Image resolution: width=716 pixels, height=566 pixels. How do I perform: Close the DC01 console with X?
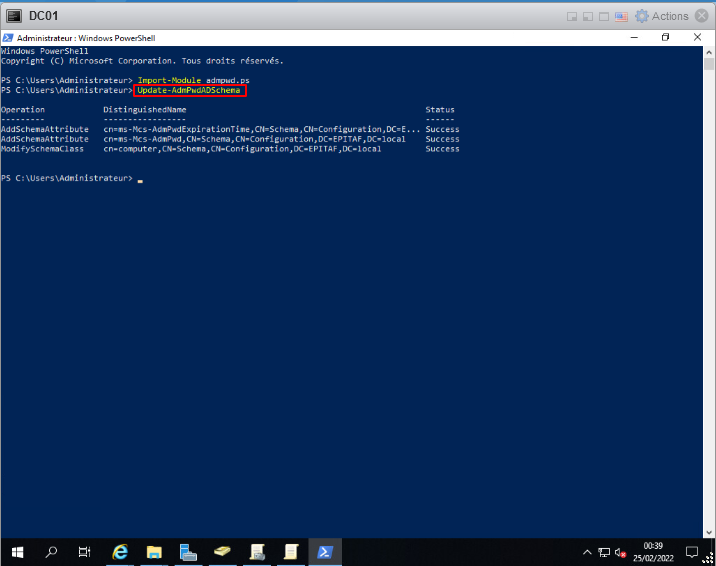pos(702,16)
